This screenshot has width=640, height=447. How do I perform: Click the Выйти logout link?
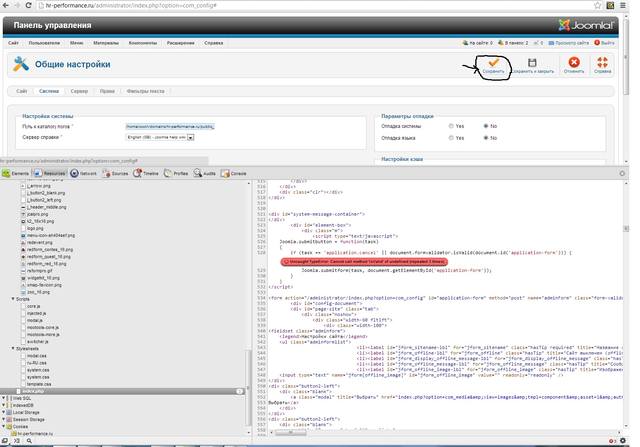click(x=604, y=43)
